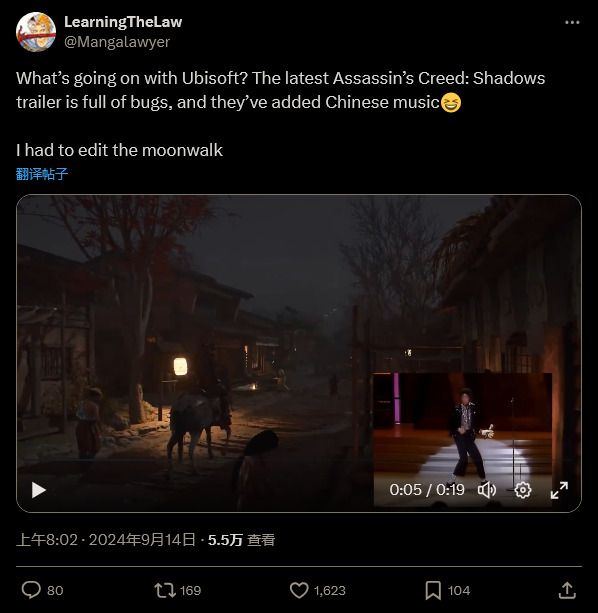The height and width of the screenshot is (613, 598).
Task: Mute the video using speaker icon
Action: 487,490
